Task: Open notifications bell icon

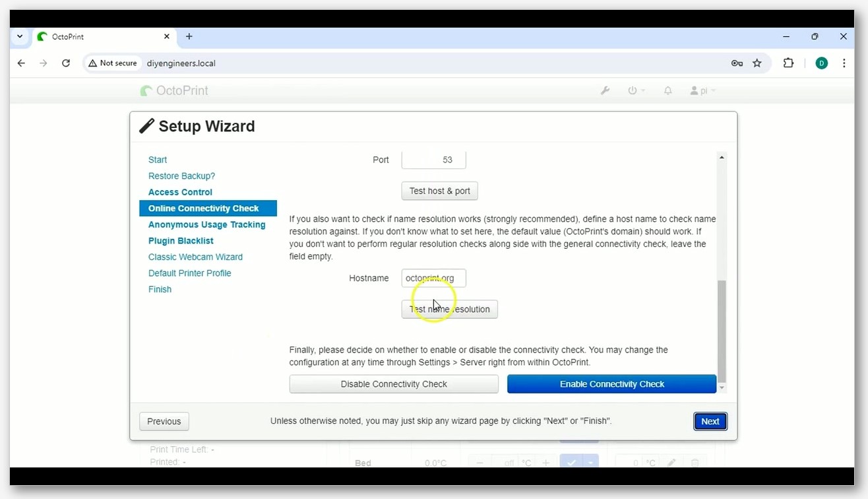Action: (x=668, y=90)
